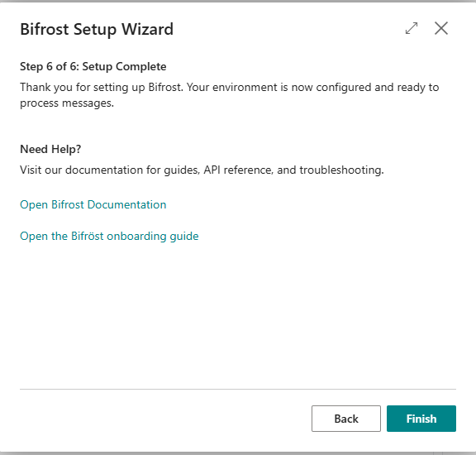The width and height of the screenshot is (476, 455).
Task: Click Finish to complete setup
Action: pos(421,419)
